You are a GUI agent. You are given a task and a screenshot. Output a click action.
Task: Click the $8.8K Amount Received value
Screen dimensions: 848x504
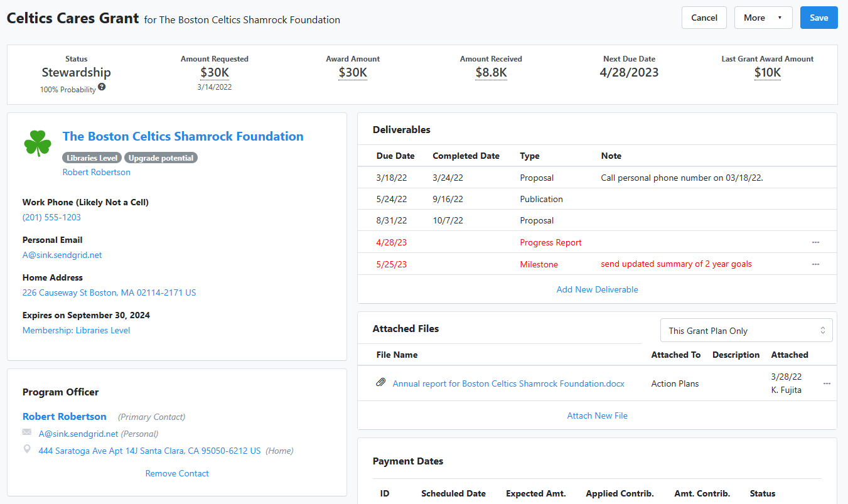click(491, 72)
